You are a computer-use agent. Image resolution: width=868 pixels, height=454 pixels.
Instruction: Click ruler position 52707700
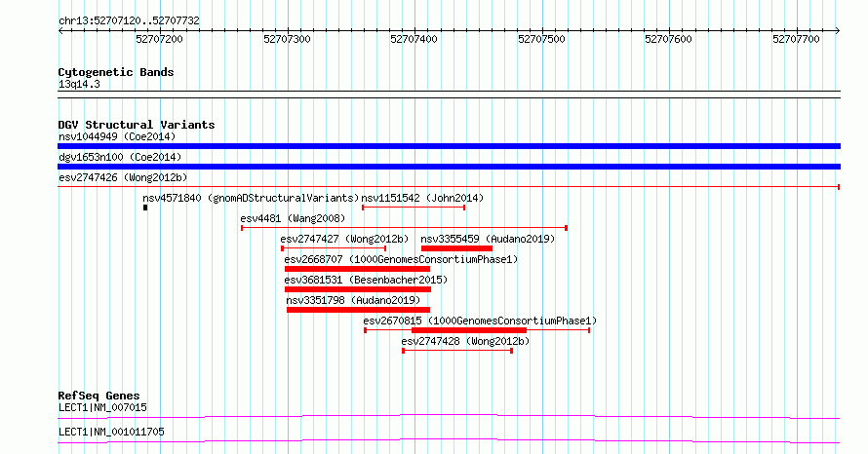point(796,39)
